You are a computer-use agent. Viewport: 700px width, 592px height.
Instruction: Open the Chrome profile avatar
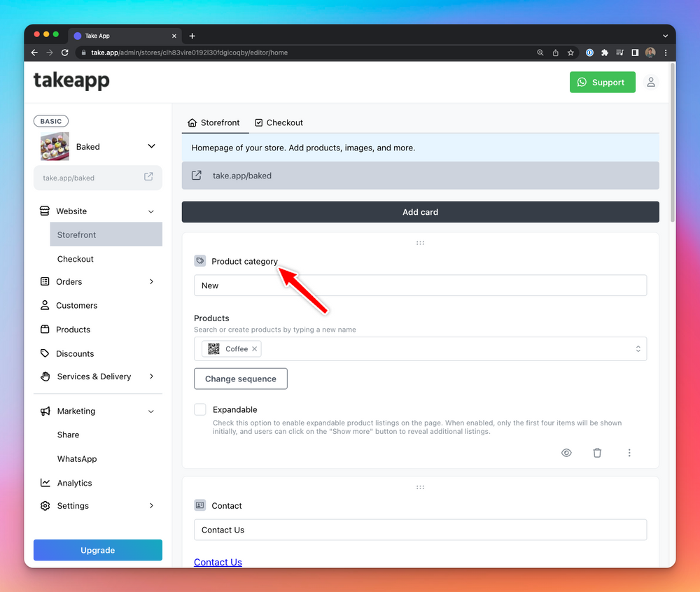pyautogui.click(x=650, y=52)
